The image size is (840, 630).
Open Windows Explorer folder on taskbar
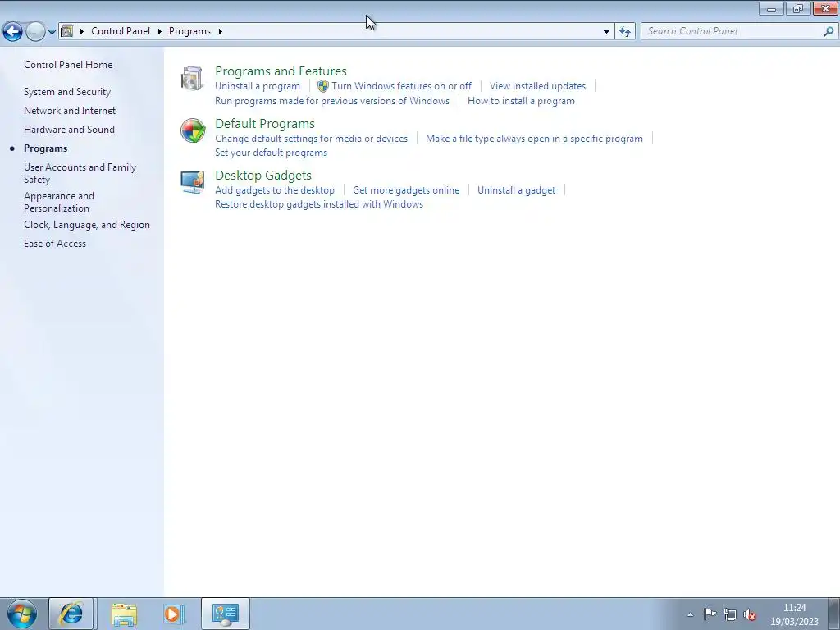pyautogui.click(x=124, y=614)
